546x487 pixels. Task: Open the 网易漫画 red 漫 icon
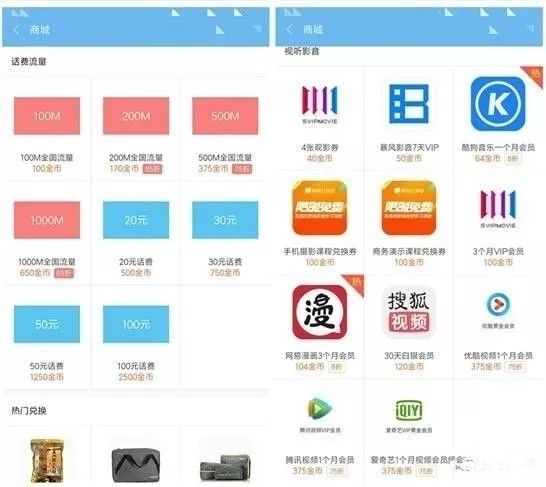320,312
